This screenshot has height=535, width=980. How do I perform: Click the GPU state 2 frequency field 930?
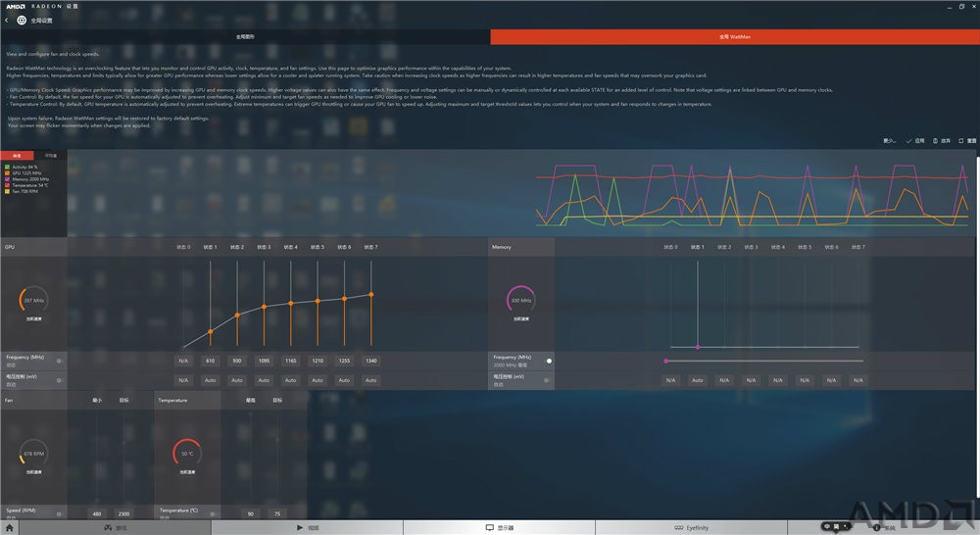[x=237, y=361]
